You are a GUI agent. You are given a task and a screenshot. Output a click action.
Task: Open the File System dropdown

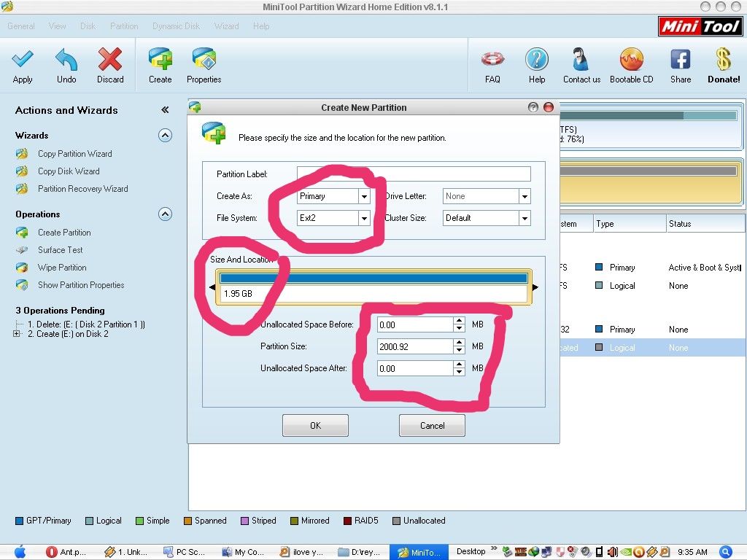pyautogui.click(x=364, y=218)
